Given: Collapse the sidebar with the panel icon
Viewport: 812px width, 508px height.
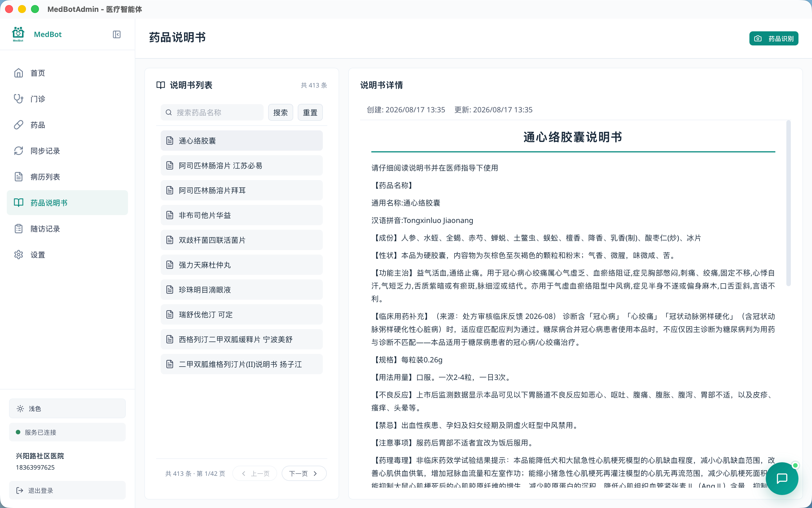Looking at the screenshot, I should (x=116, y=34).
